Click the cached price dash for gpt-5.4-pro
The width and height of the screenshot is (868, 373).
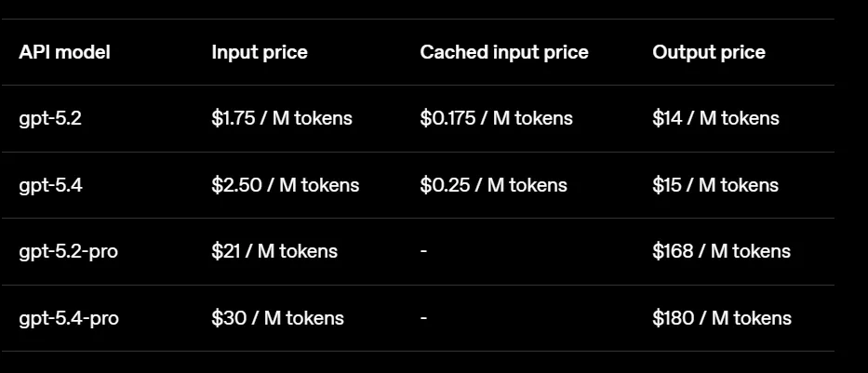pyautogui.click(x=423, y=318)
